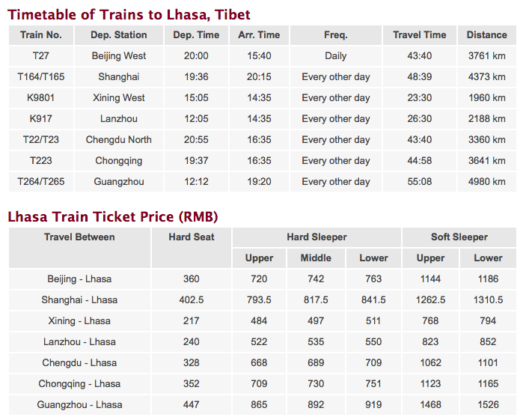Click the 402.5 hard seat price

point(192,300)
